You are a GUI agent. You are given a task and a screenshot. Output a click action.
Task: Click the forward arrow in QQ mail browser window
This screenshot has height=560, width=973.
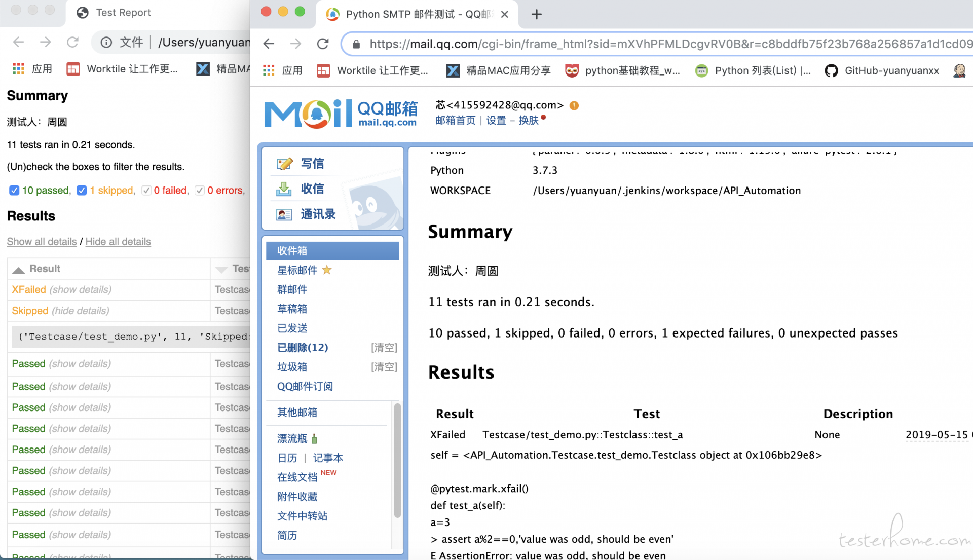click(295, 44)
